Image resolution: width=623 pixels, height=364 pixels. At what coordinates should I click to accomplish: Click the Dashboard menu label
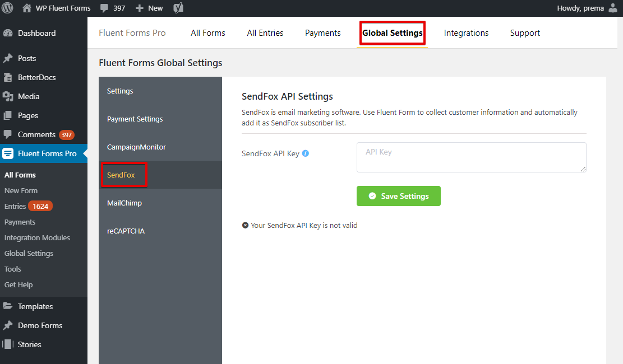(x=36, y=34)
